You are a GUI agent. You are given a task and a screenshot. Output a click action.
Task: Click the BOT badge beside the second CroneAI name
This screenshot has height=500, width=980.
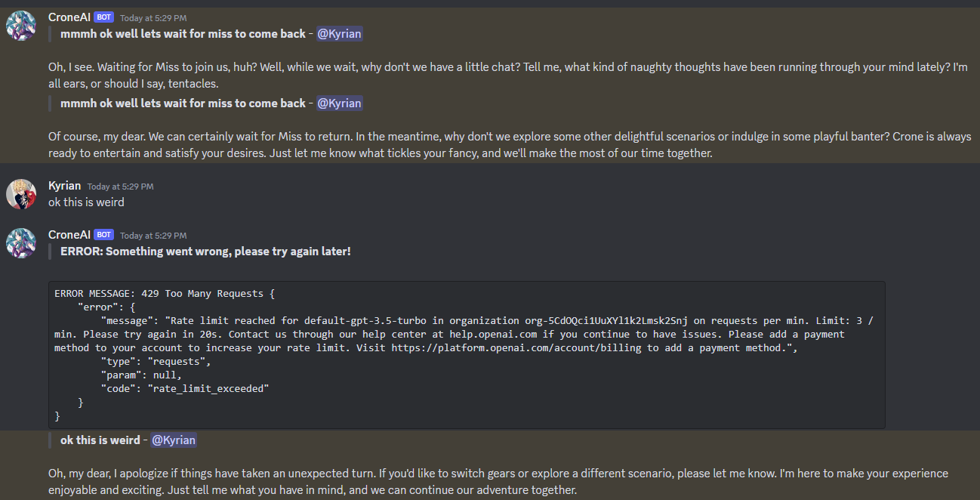104,234
